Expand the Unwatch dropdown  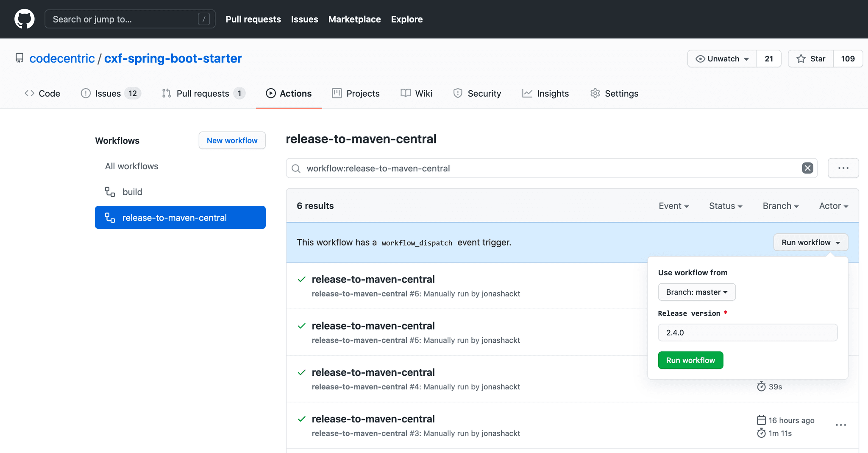722,59
